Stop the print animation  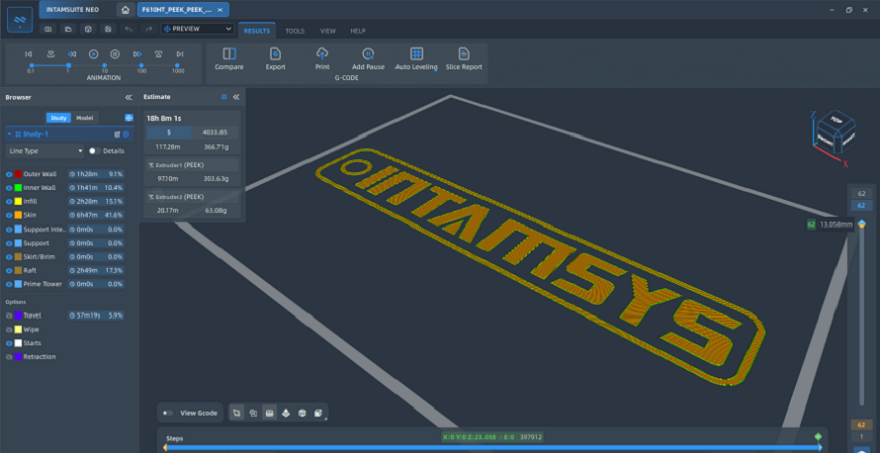(x=115, y=54)
